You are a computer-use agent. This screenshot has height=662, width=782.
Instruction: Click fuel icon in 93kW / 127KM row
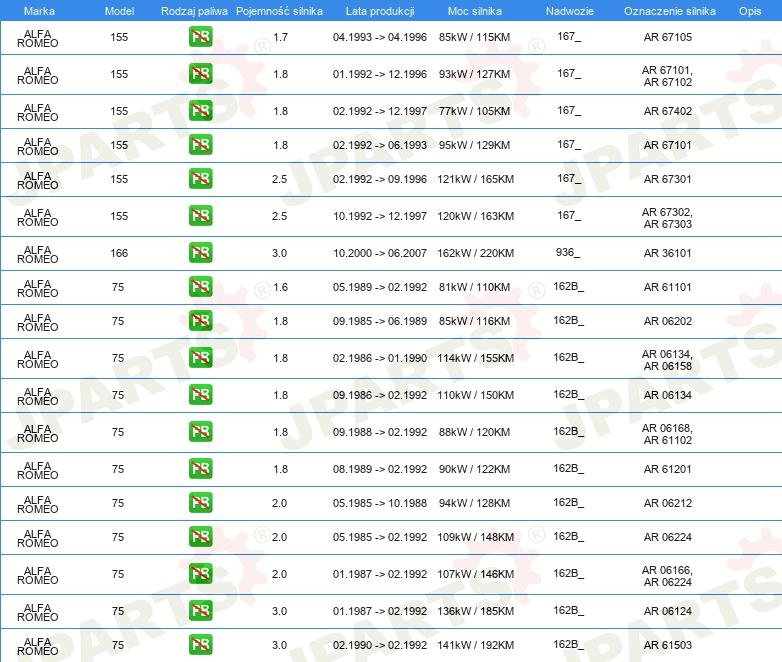[200, 73]
